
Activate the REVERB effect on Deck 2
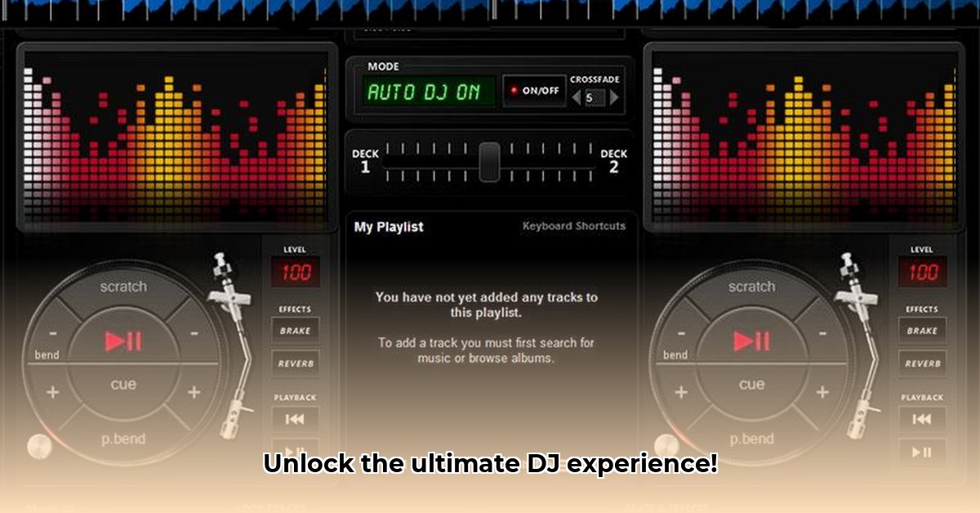[922, 362]
